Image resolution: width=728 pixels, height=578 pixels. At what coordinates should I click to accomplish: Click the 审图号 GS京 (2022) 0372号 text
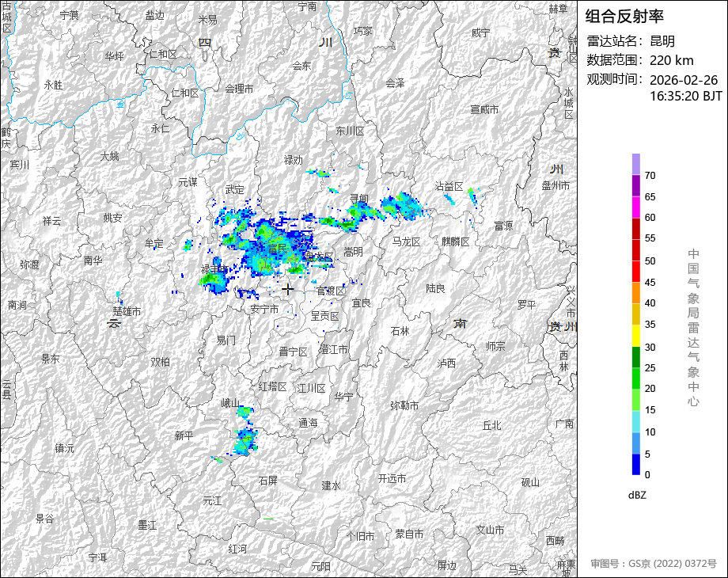pyautogui.click(x=654, y=564)
